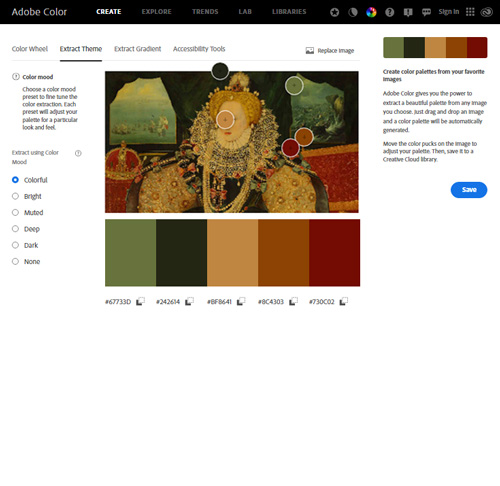The image size is (500, 486).
Task: Click the Adobe Color logo
Action: (x=39, y=12)
